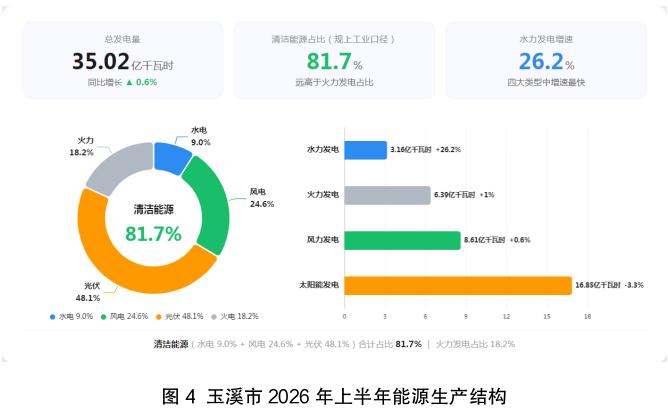Screen dimensions: 668x417
Task: Click the gray legend dot for 火电 18.2%
Action: (x=214, y=317)
